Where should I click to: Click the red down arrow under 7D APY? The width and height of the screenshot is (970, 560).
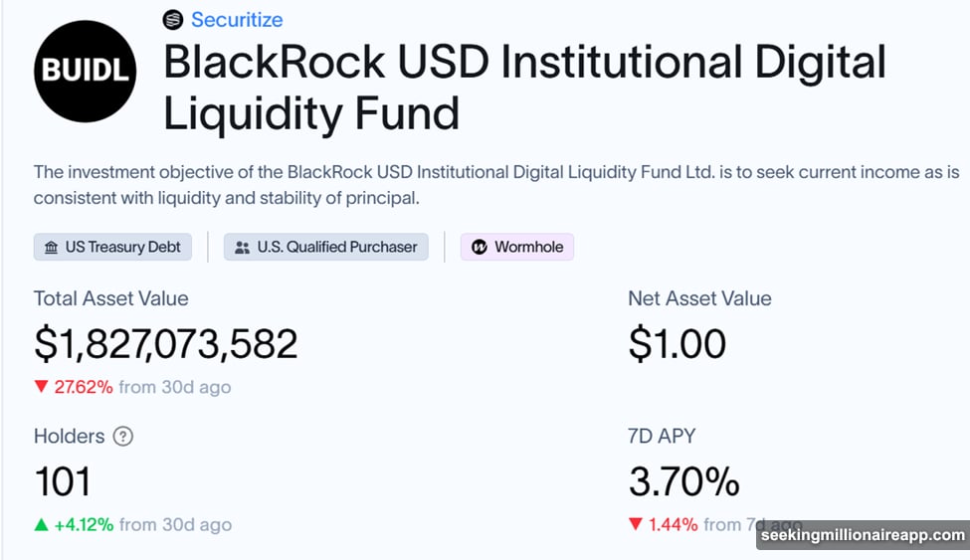pyautogui.click(x=636, y=524)
